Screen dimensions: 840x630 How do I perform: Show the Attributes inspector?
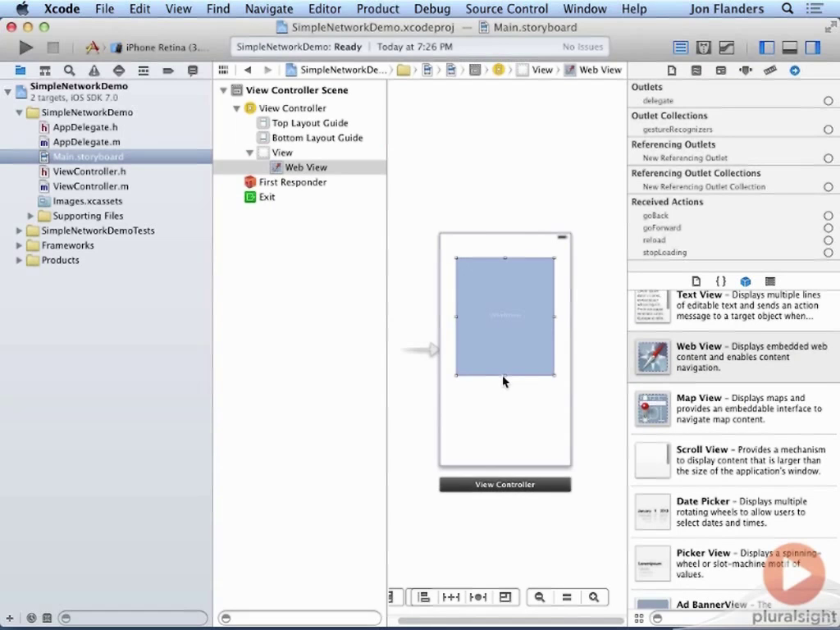(745, 71)
